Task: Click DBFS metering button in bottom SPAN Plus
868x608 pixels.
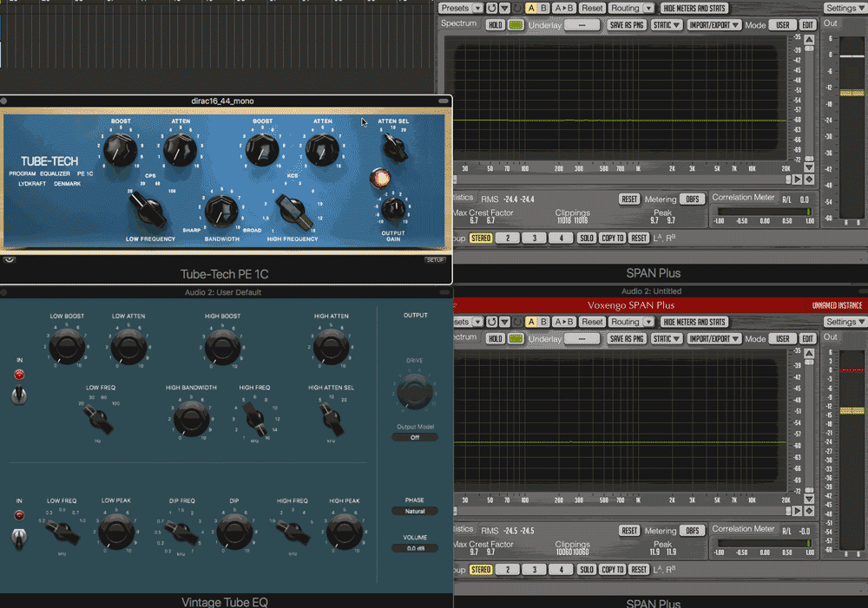Action: tap(692, 531)
